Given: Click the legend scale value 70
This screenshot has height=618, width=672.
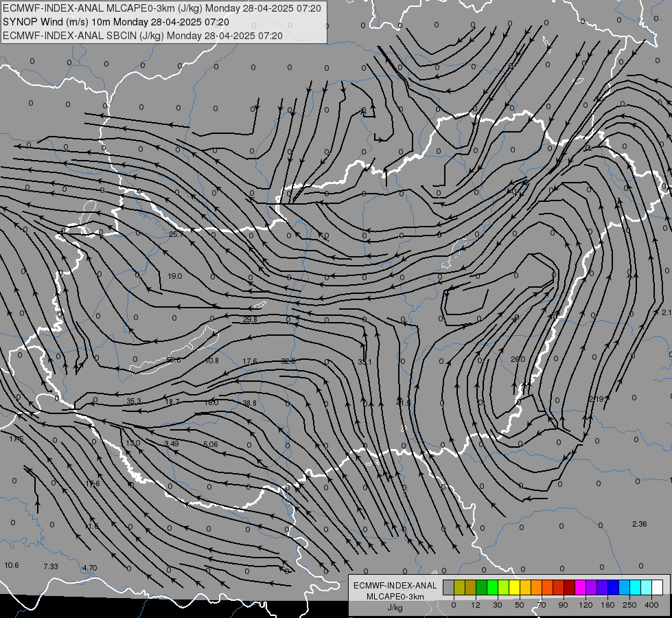Looking at the screenshot, I should 542,605.
